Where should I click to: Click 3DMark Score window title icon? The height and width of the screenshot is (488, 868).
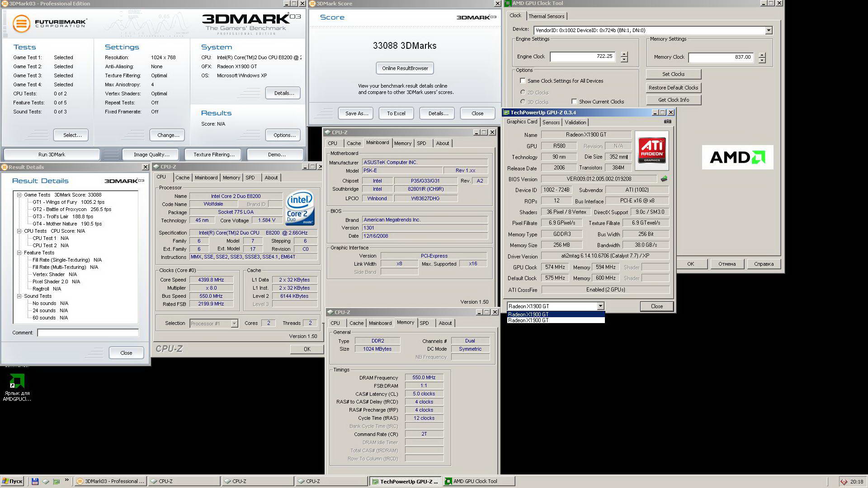[313, 4]
